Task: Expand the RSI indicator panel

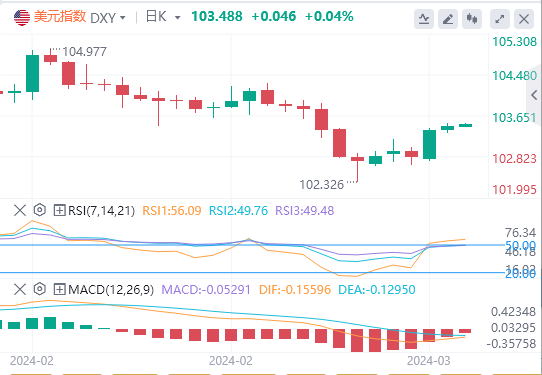Action: pyautogui.click(x=59, y=210)
